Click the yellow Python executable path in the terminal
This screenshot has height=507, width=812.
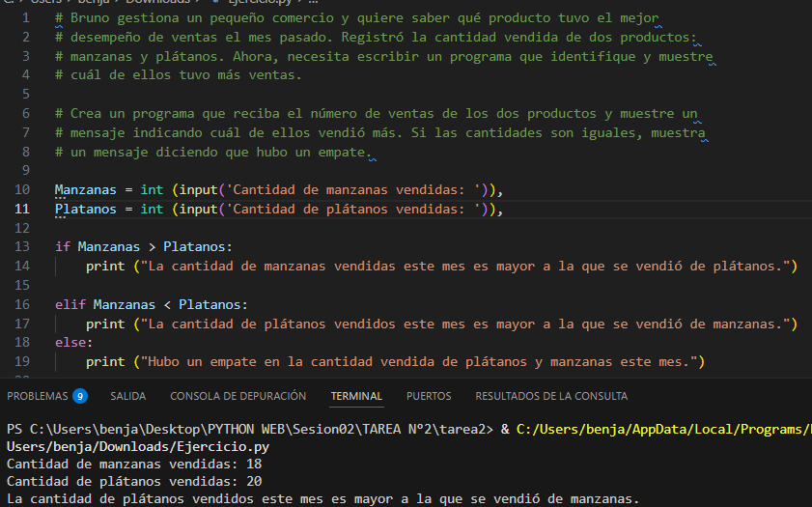pos(664,430)
